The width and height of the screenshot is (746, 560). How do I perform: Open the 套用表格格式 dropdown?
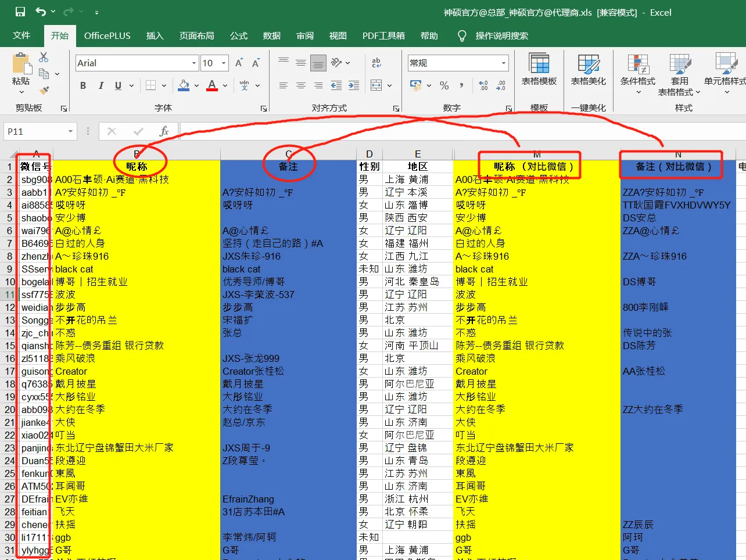(x=679, y=75)
